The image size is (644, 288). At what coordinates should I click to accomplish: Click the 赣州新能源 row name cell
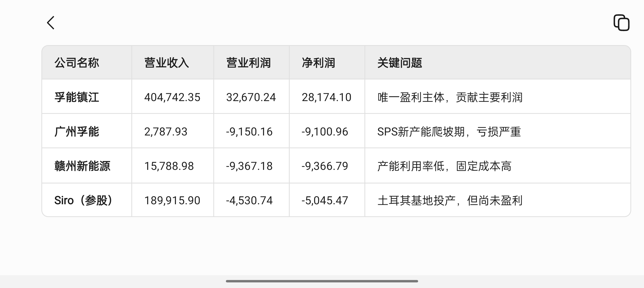pos(83,166)
